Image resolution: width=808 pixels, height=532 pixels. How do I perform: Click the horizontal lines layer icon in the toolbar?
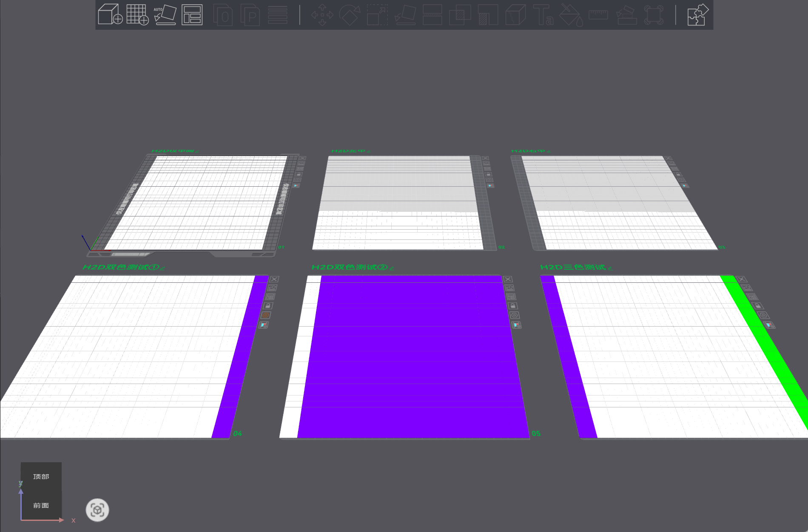(x=278, y=14)
